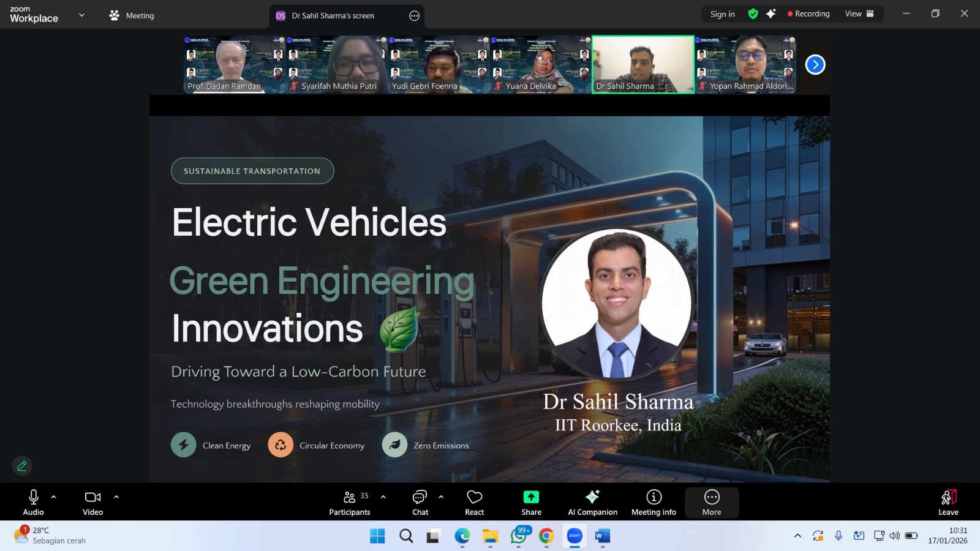
Task: Open the View layout menu
Action: click(859, 14)
